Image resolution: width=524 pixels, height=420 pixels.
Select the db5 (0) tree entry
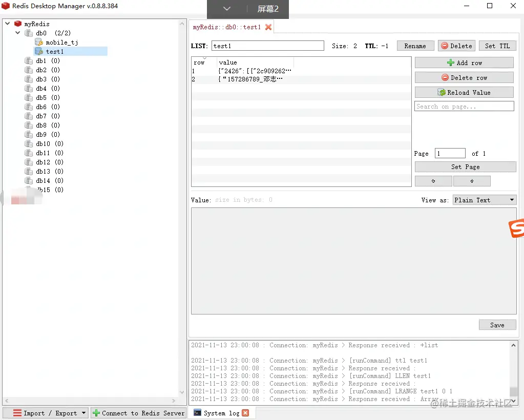[48, 97]
